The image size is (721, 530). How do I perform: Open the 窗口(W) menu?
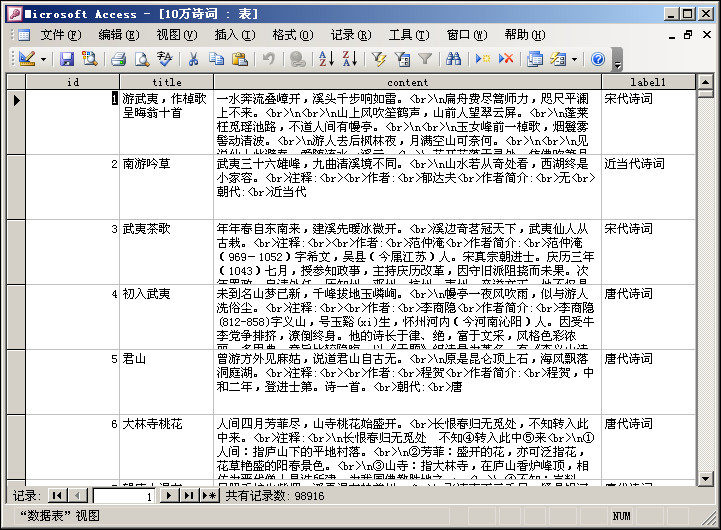(467, 35)
